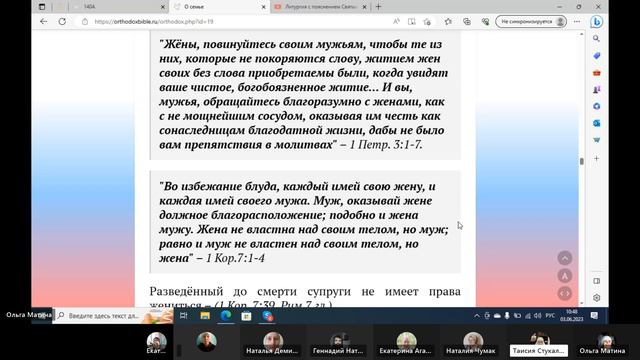The height and width of the screenshot is (360, 640).
Task: Open the sidebar Outlook icon
Action: (x=596, y=123)
